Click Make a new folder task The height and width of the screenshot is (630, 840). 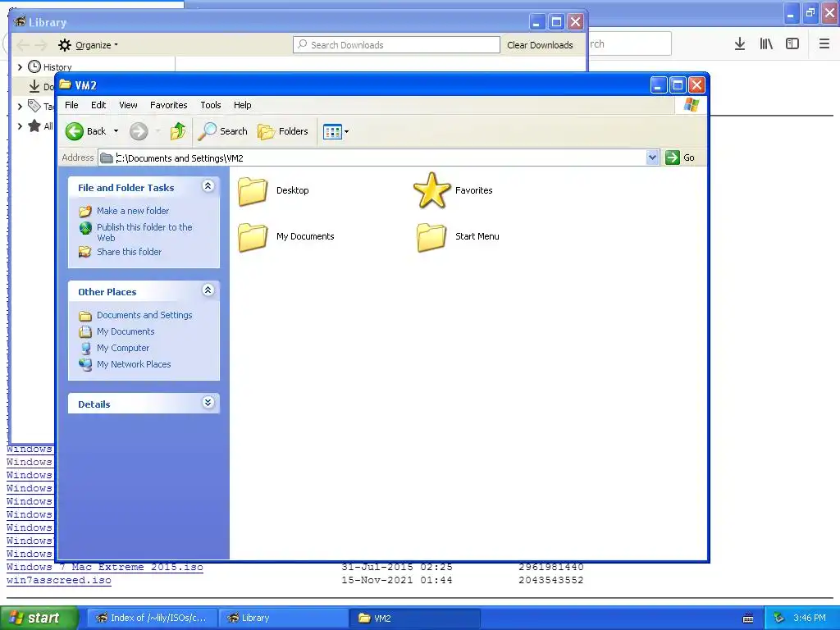[x=132, y=211]
